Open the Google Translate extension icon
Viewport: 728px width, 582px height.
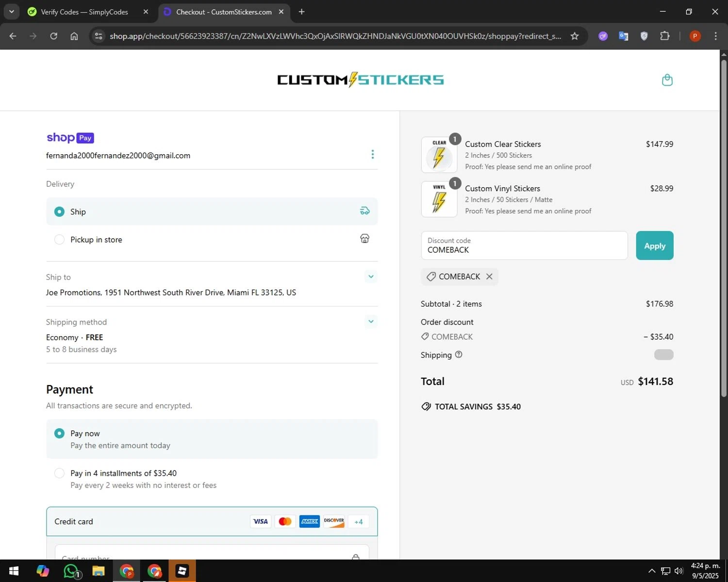click(x=624, y=36)
